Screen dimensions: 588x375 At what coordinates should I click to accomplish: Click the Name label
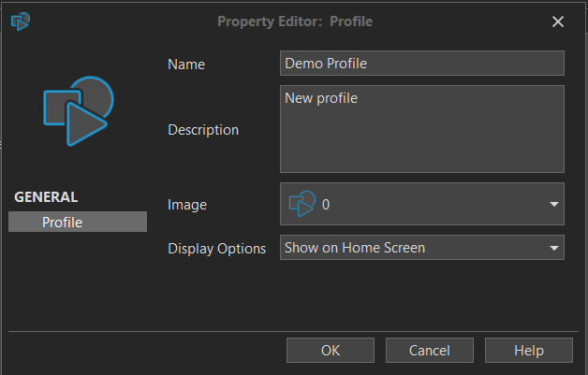point(185,65)
